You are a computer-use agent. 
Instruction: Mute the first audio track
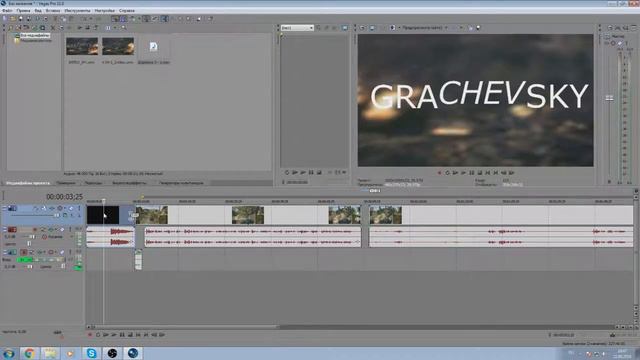coord(62,229)
